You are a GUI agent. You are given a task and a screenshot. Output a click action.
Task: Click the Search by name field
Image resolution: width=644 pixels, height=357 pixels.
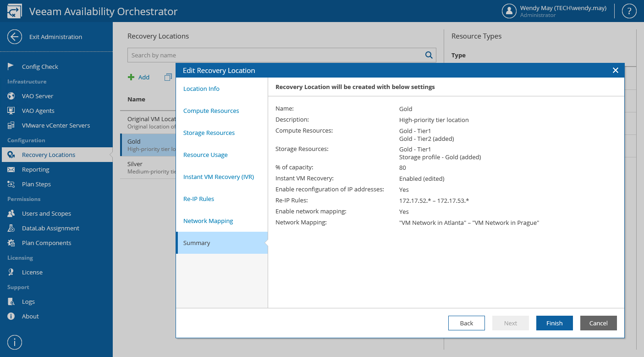275,55
